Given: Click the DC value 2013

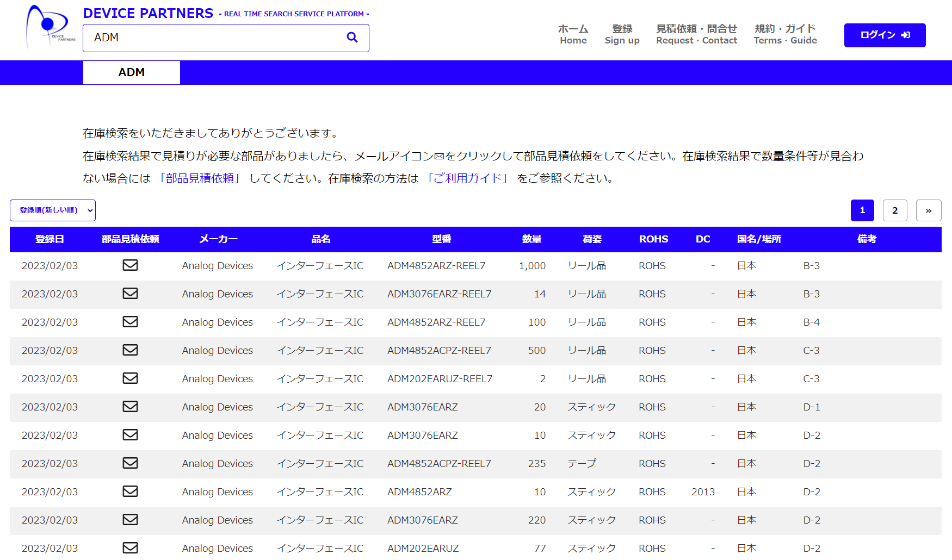Looking at the screenshot, I should (x=703, y=492).
